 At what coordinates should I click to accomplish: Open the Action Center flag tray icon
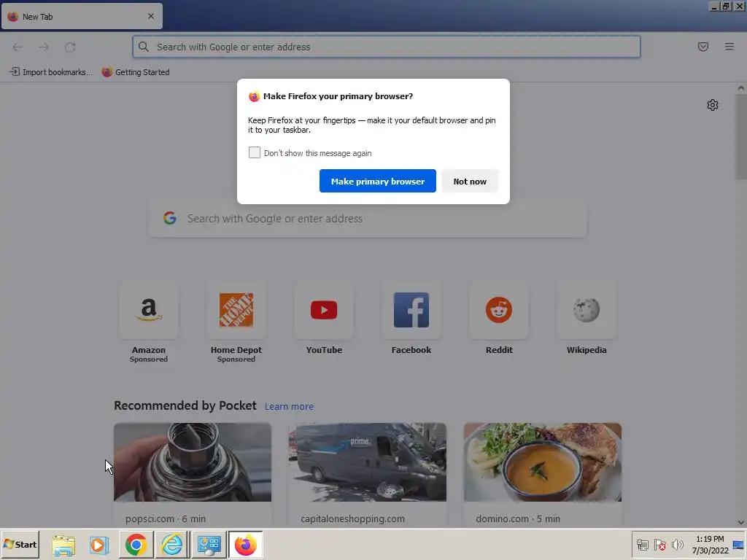[x=659, y=545]
